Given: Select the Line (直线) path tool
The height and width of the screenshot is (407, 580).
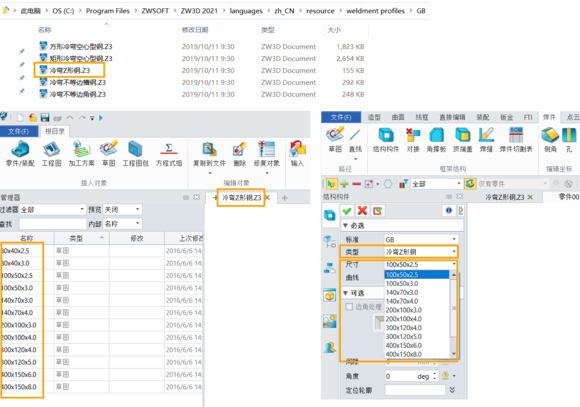Looking at the screenshot, I should tap(355, 141).
